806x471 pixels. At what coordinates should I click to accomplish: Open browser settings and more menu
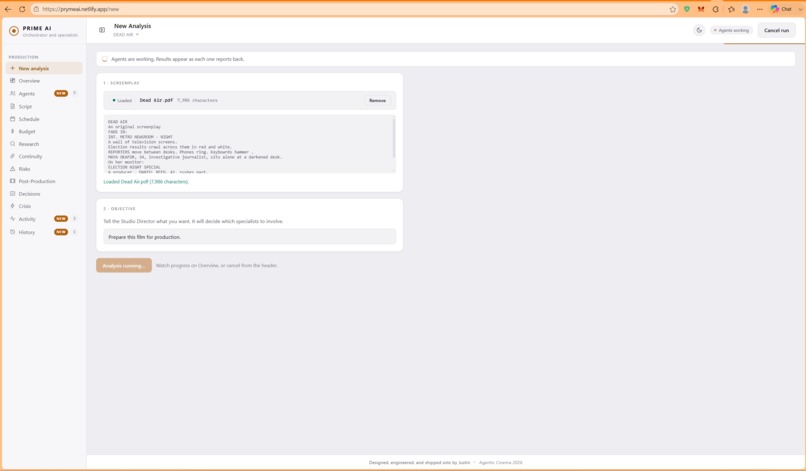pos(760,9)
